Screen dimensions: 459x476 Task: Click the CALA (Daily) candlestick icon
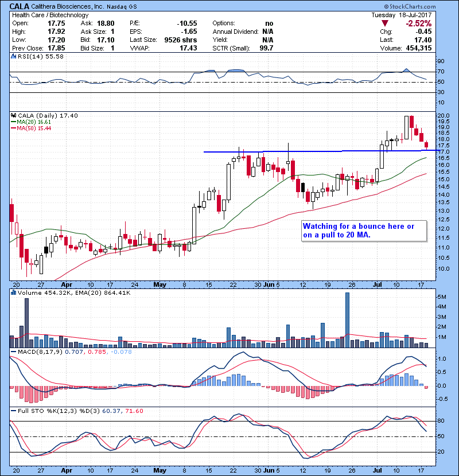tap(13, 116)
